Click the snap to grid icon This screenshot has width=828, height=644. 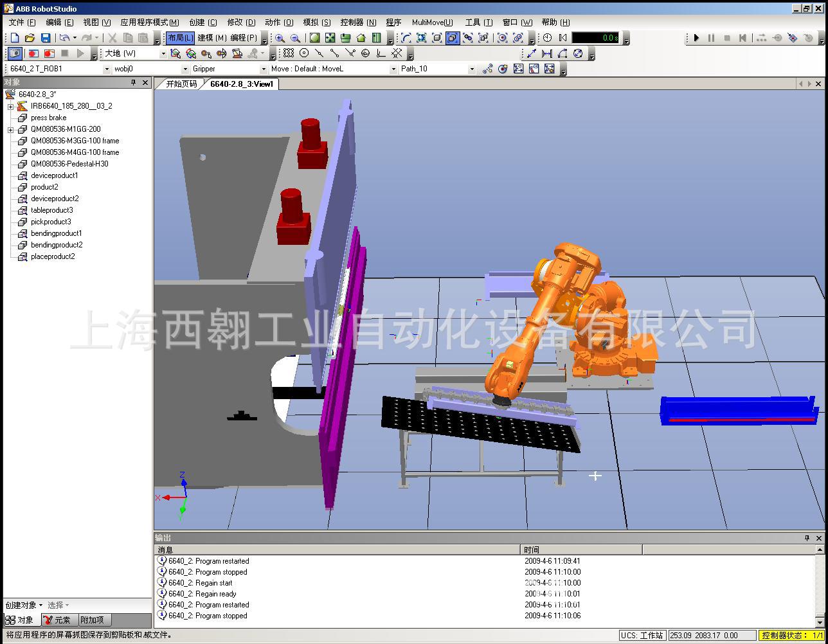(289, 53)
